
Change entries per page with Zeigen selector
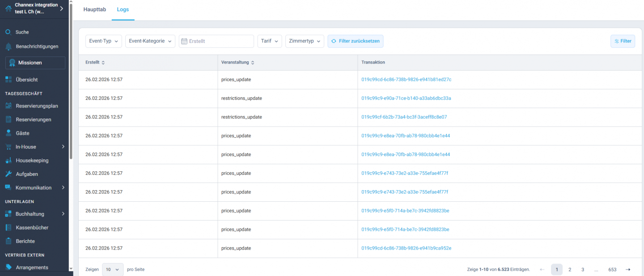(112, 269)
